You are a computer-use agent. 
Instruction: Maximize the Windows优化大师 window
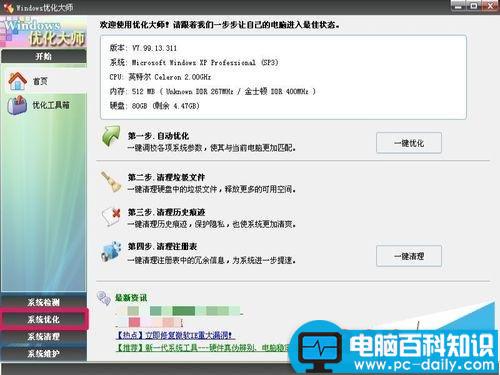click(x=474, y=6)
